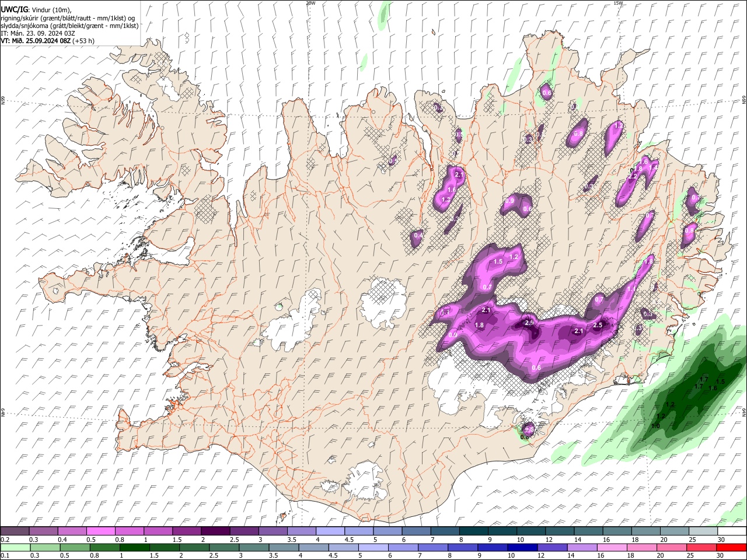
Task: Select lower legend bright red swatch starting at 30
Action: (732, 547)
